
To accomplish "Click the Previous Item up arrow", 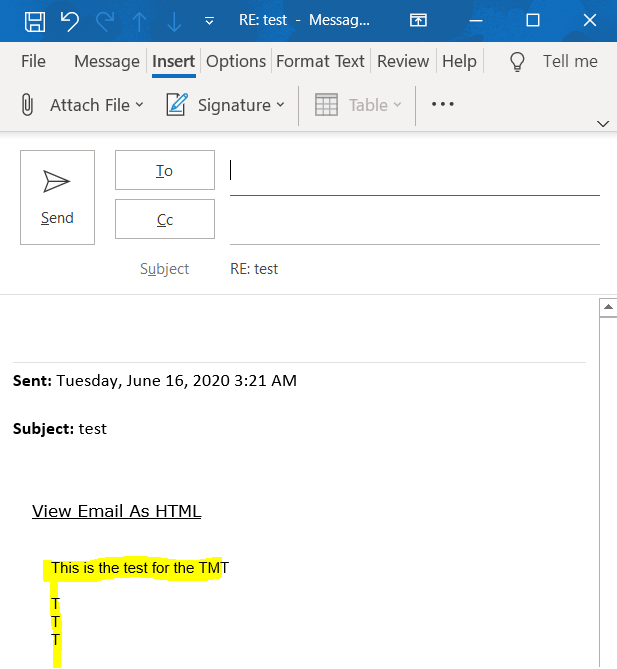I will [x=138, y=20].
